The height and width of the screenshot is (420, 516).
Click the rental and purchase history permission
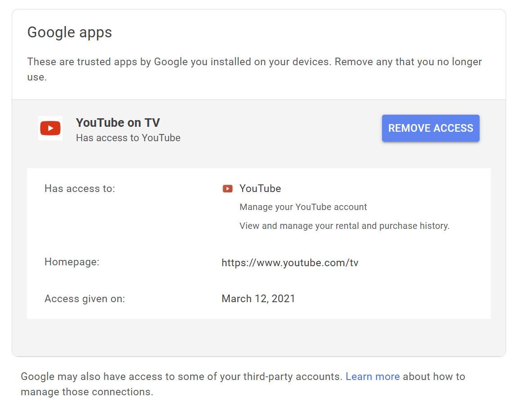point(344,226)
